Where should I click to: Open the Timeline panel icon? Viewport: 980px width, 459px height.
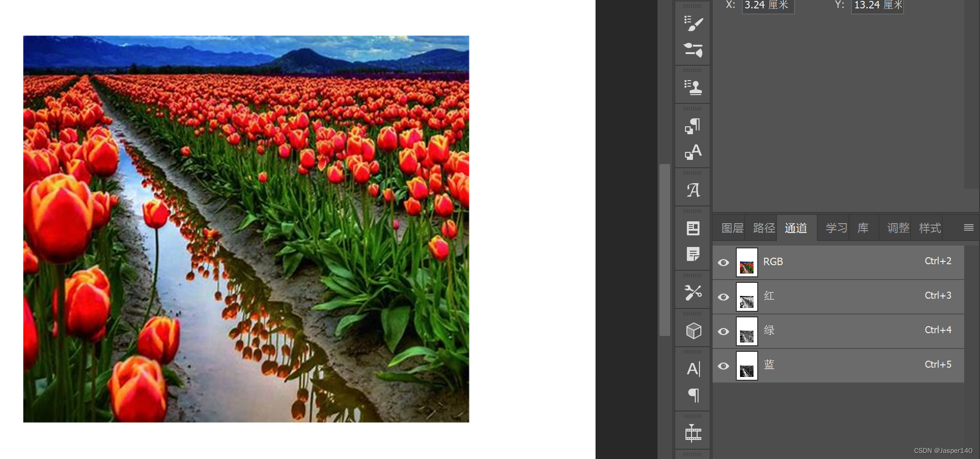click(693, 433)
